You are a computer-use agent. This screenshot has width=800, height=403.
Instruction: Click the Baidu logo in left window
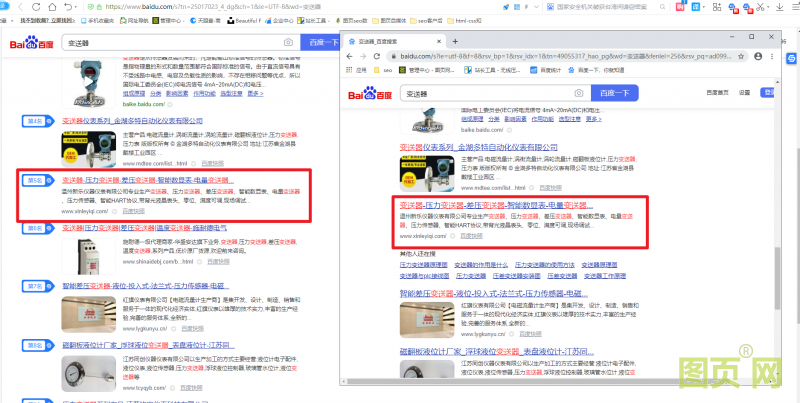pyautogui.click(x=34, y=43)
